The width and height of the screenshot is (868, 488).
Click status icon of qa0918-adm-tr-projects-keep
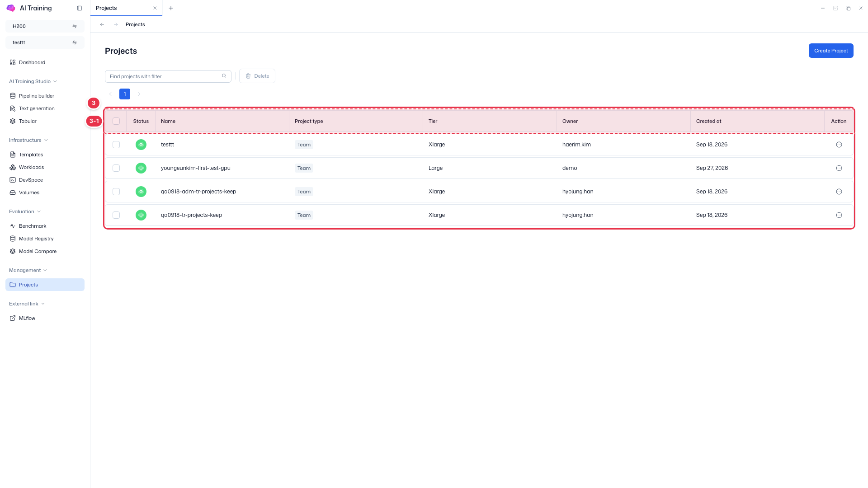[x=141, y=192]
